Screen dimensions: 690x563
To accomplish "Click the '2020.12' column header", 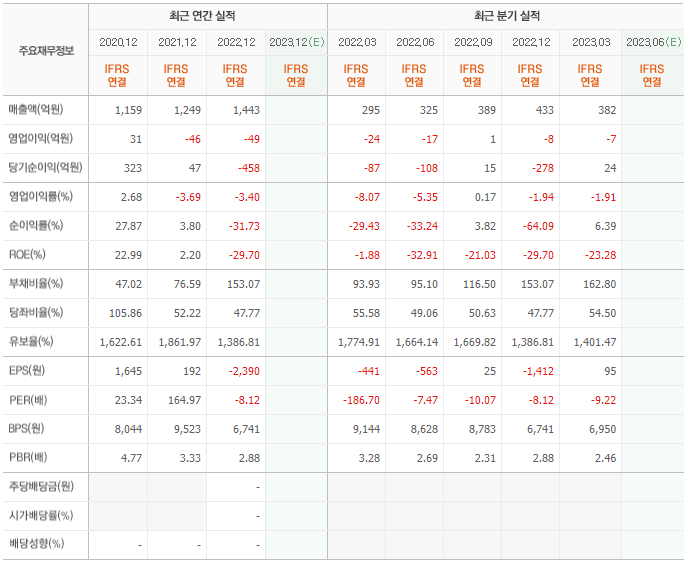I will coord(118,42).
